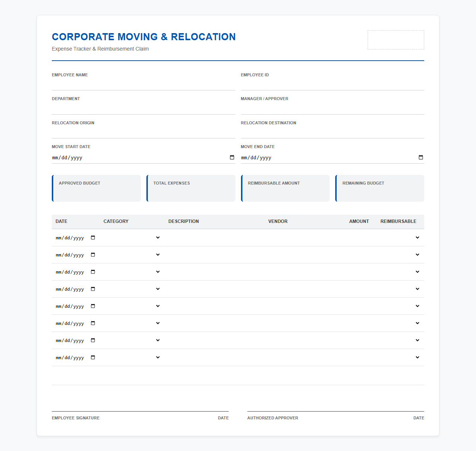Click the Move Start Date text field
Screen dimensions: 476x451
(x=143, y=157)
